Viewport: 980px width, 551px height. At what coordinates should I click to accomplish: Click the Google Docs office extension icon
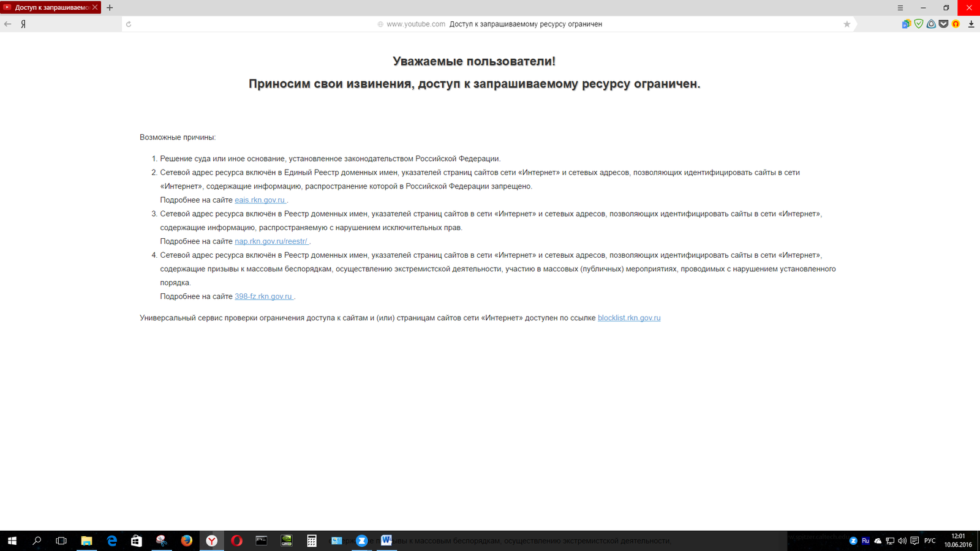pos(906,24)
